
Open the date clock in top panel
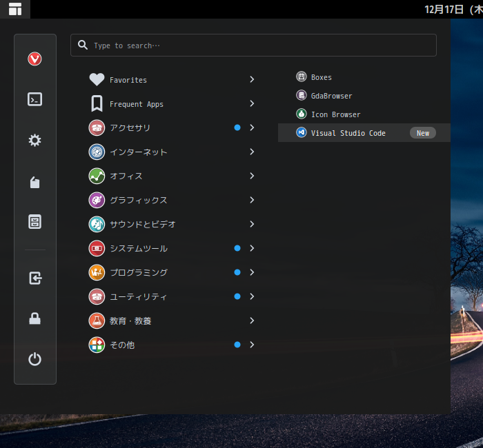[453, 9]
